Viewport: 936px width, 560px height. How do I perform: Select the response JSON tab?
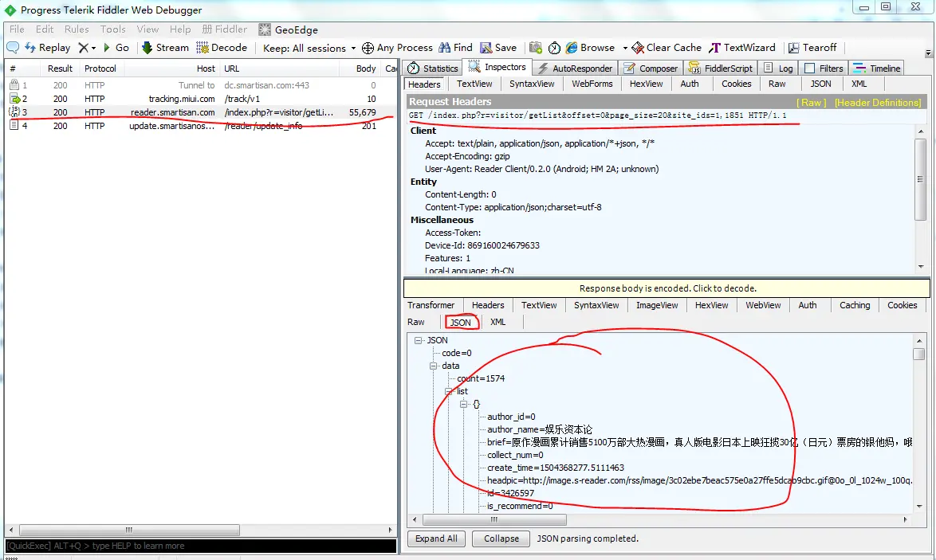(460, 322)
